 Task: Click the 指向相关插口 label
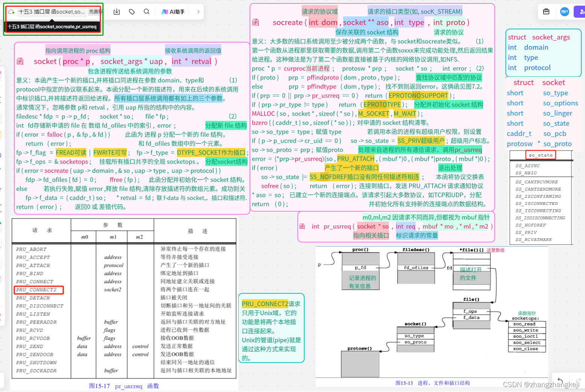pos(371,235)
